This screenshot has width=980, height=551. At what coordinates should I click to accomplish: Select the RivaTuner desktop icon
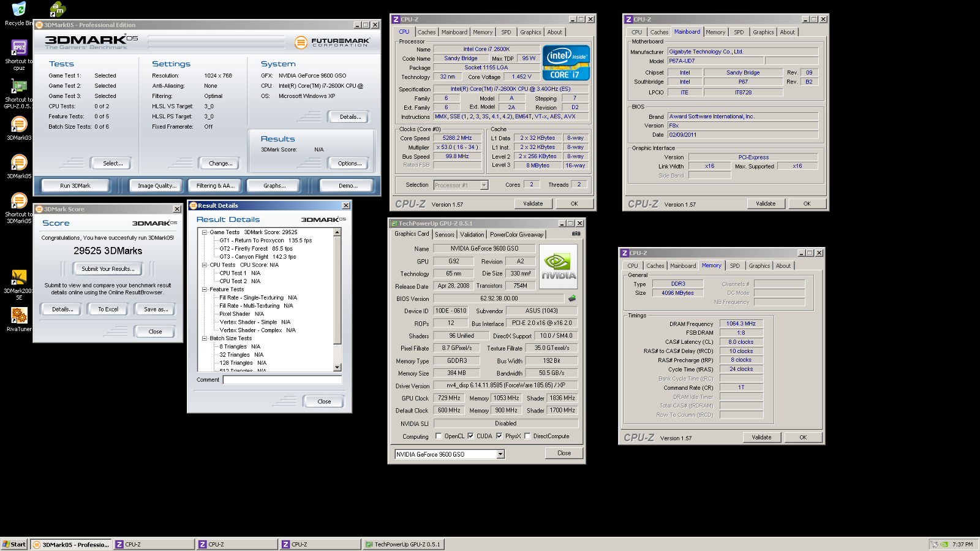[x=19, y=315]
